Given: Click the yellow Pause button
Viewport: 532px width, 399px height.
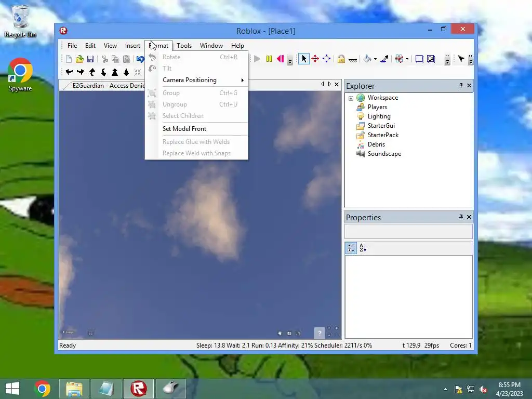Looking at the screenshot, I should point(269,59).
